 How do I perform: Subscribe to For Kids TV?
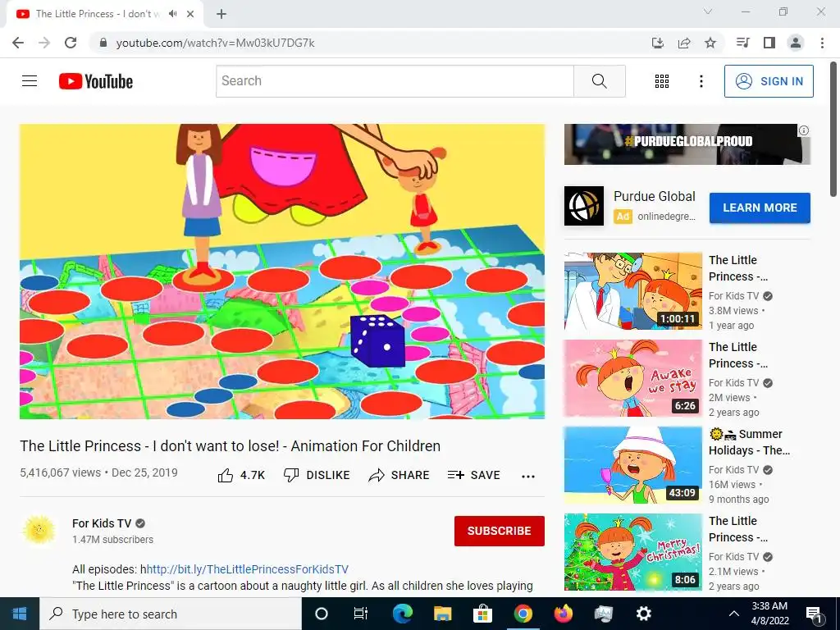click(x=500, y=531)
